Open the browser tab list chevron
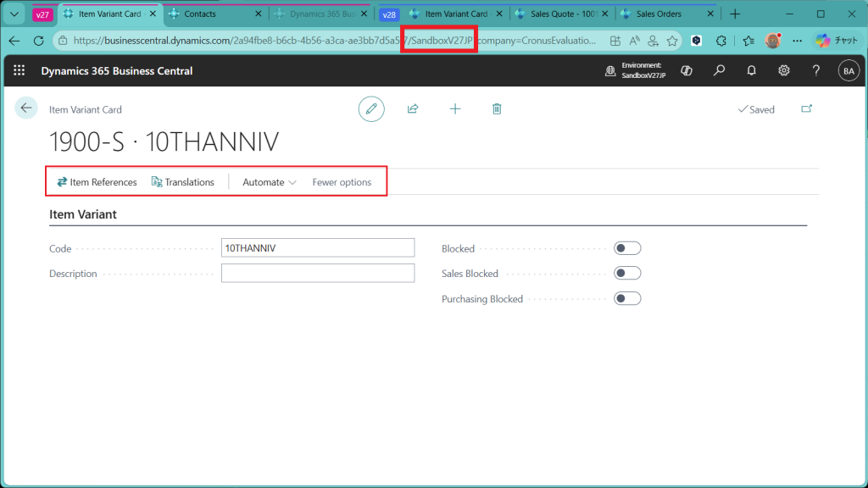Screen dimensions: 868x488 click(14, 14)
